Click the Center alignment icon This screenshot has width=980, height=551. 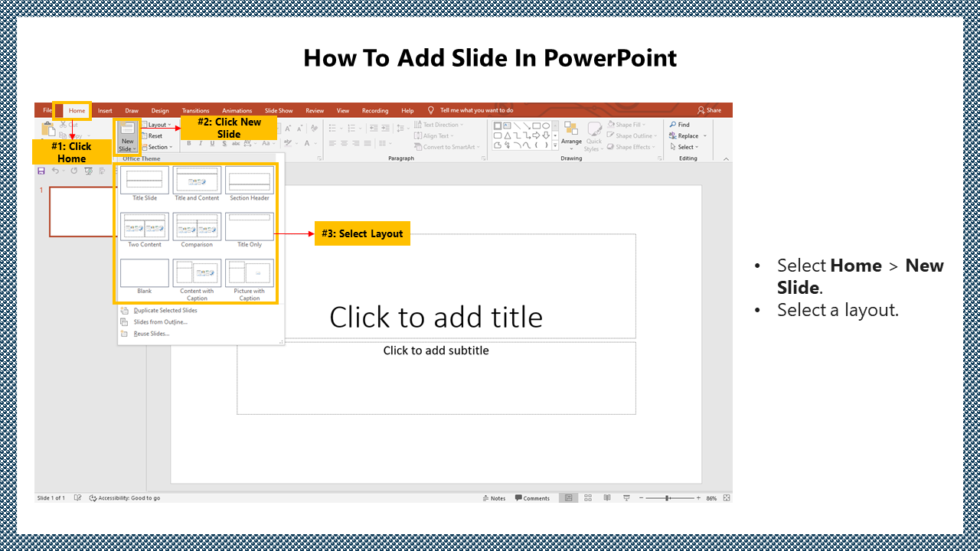[344, 143]
